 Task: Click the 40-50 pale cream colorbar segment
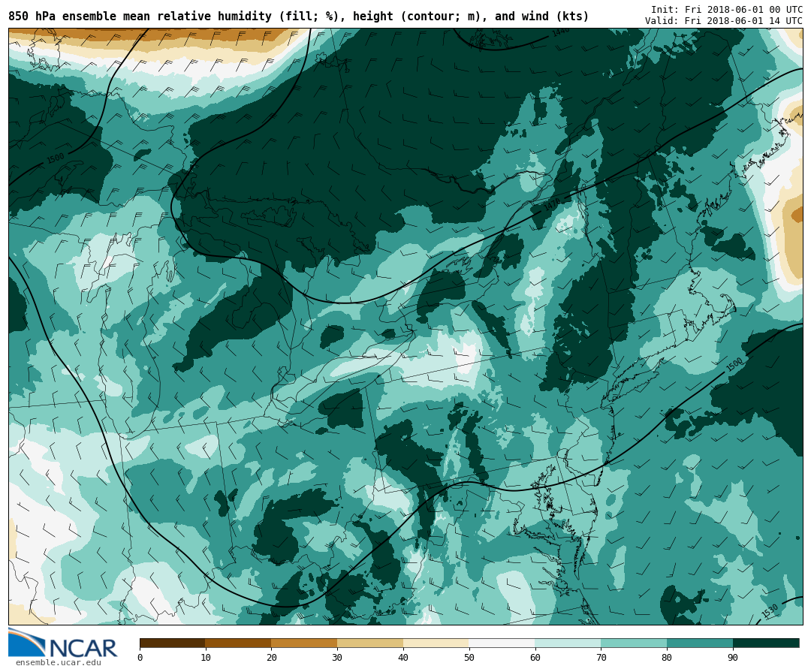click(436, 643)
